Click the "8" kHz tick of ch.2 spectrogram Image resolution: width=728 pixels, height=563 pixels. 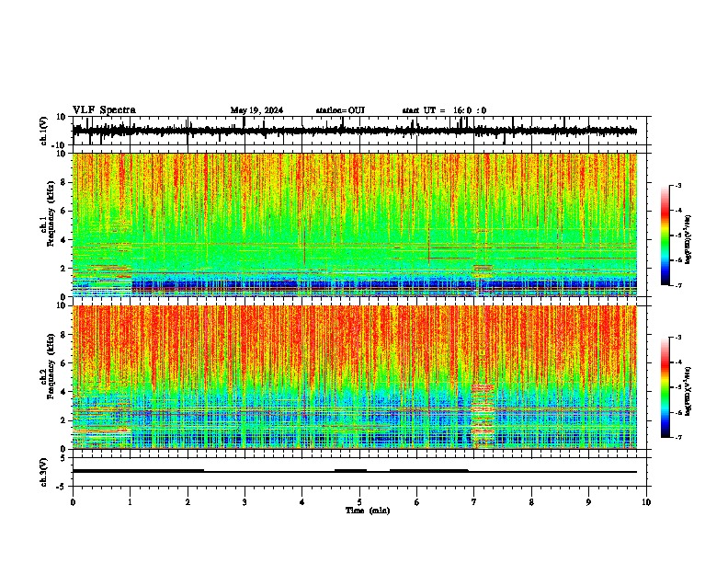(64, 335)
